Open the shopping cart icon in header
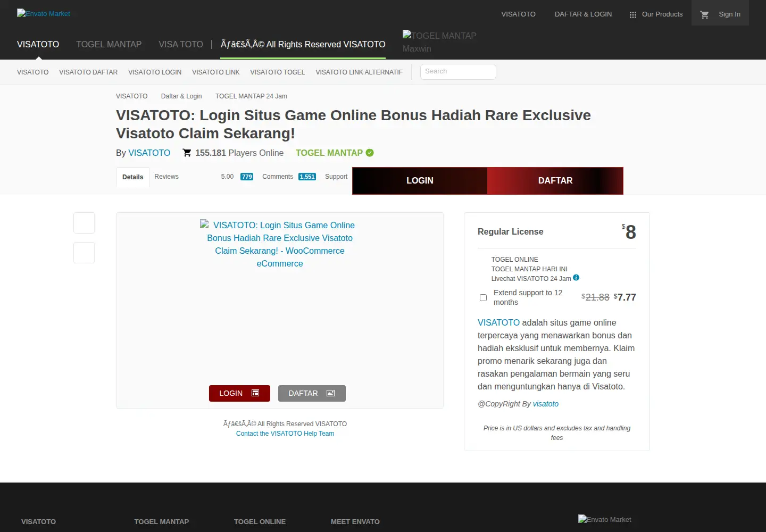The height and width of the screenshot is (532, 766). click(x=705, y=14)
